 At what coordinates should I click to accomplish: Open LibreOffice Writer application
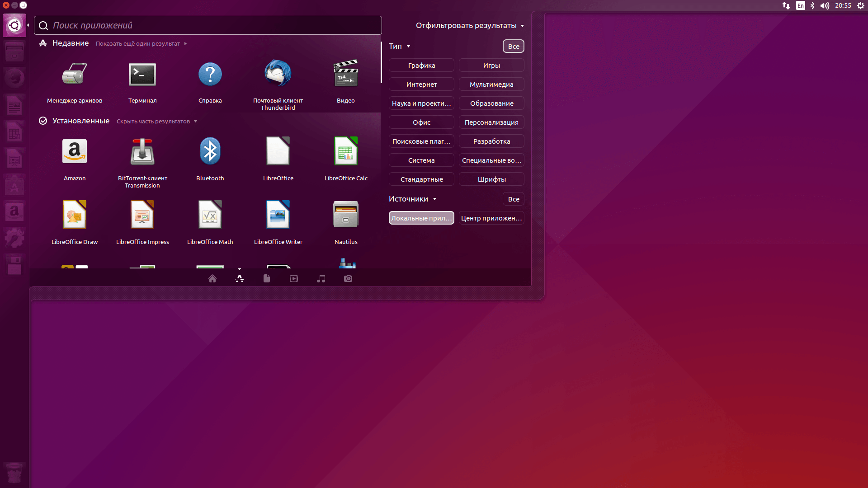coord(278,215)
